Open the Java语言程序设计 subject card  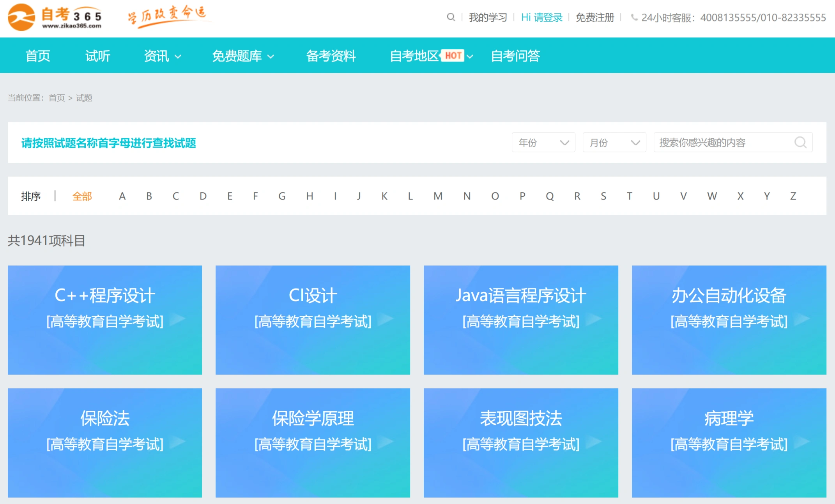click(521, 320)
